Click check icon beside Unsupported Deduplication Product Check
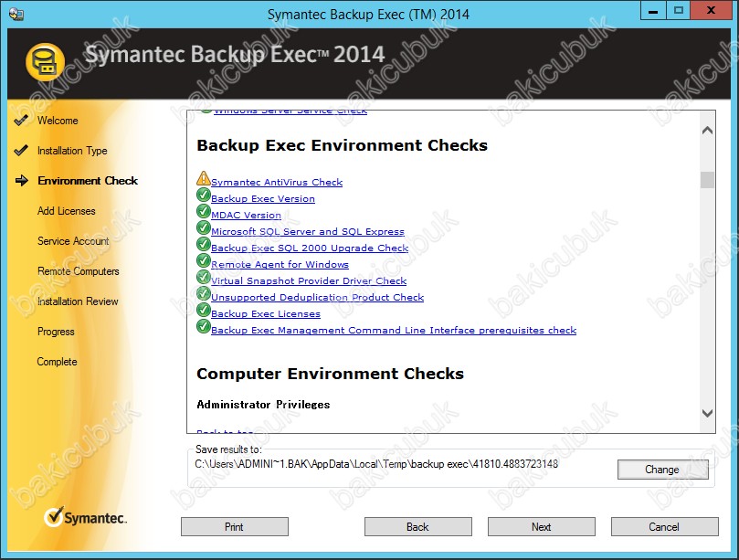 point(203,293)
